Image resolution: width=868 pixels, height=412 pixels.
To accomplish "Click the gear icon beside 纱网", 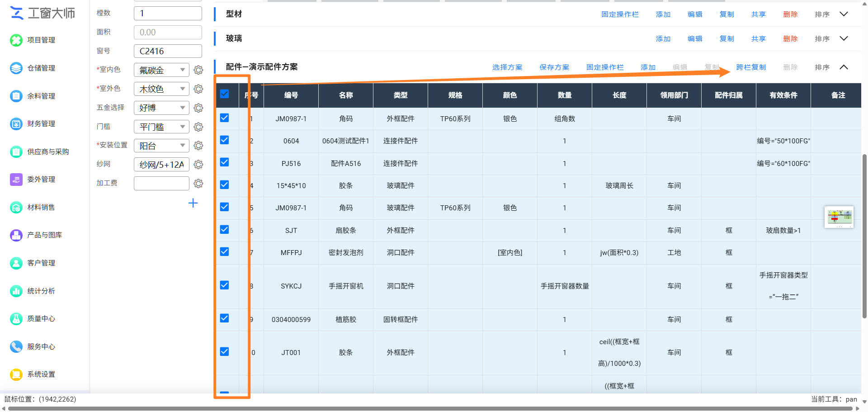I will 198,165.
